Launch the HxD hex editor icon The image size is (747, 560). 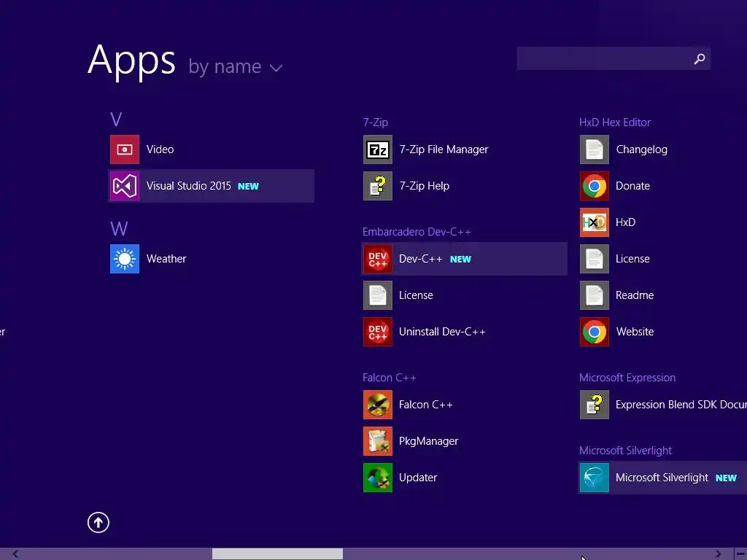point(595,222)
